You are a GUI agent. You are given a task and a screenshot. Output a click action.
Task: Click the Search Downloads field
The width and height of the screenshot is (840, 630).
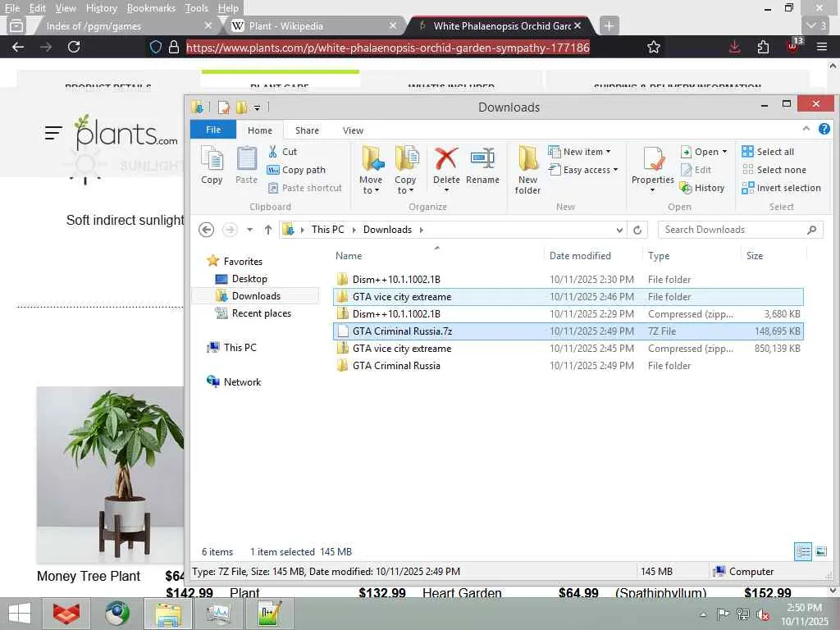[x=741, y=230]
